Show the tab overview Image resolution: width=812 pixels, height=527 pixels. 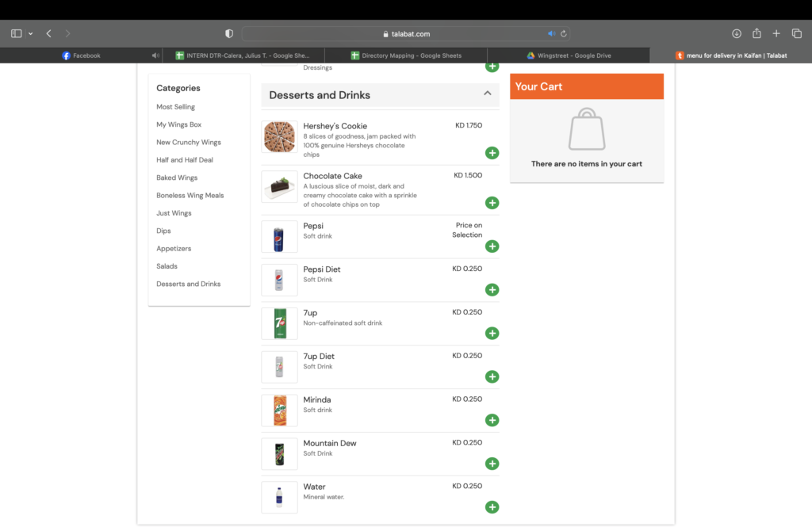pos(797,33)
